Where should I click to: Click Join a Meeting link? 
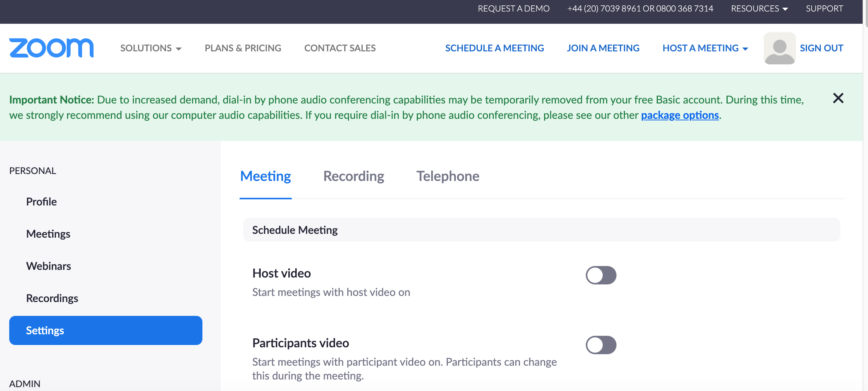click(x=603, y=48)
